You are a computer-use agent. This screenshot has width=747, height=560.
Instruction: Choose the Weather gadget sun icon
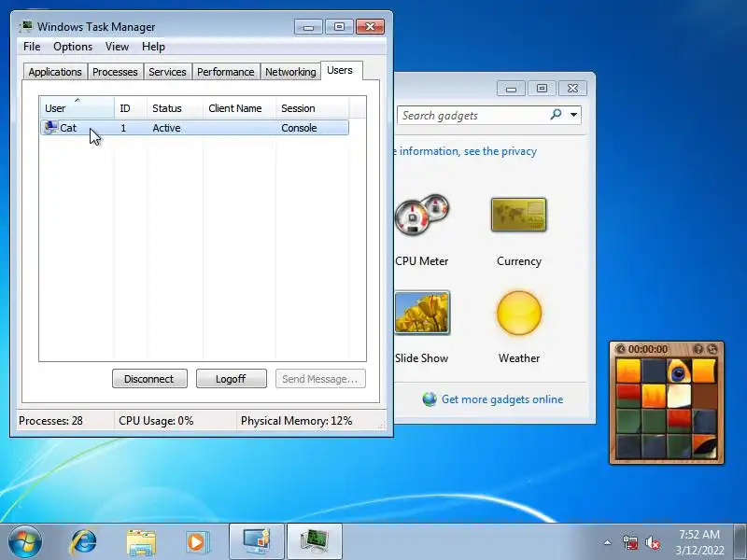click(519, 313)
